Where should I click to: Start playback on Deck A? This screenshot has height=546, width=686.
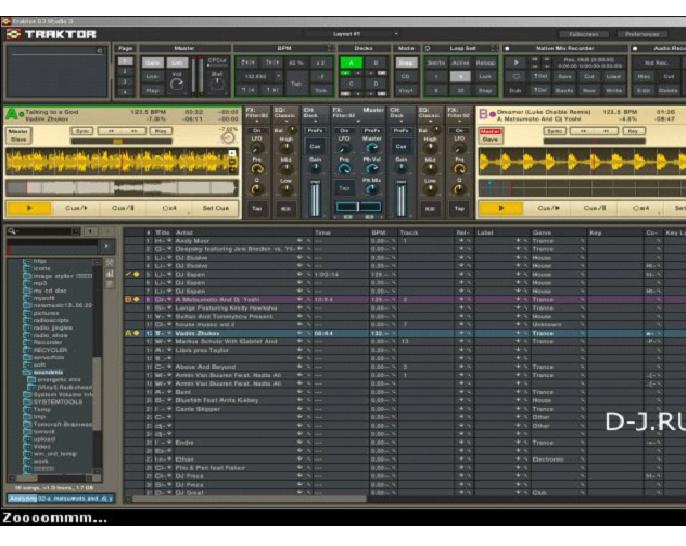29,208
